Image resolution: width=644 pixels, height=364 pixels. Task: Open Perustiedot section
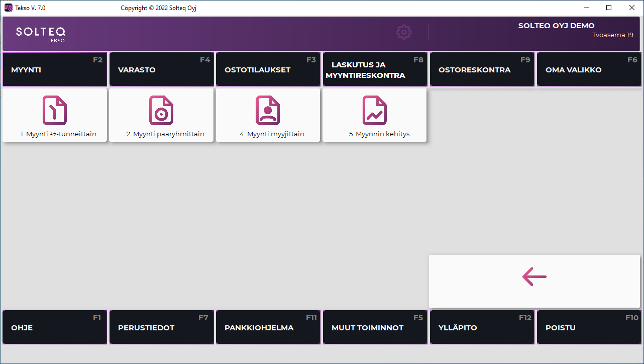click(x=161, y=327)
